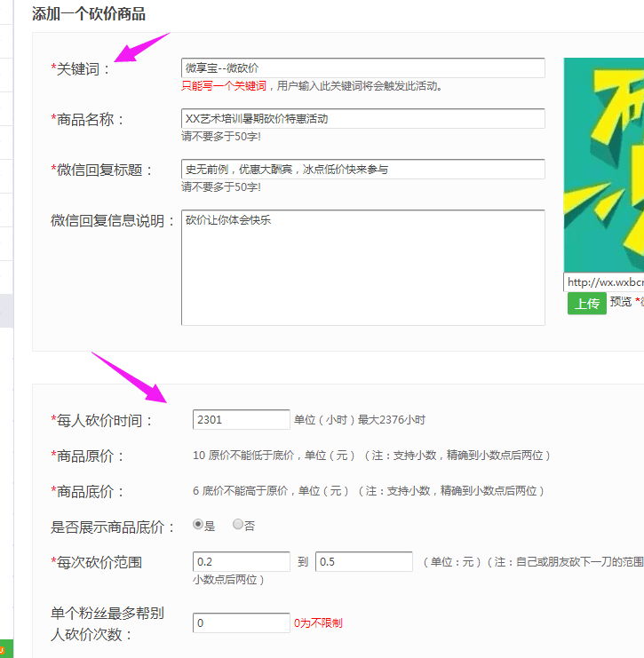Click the red hint 只能写一个关键词
This screenshot has height=658, width=644.
click(224, 86)
